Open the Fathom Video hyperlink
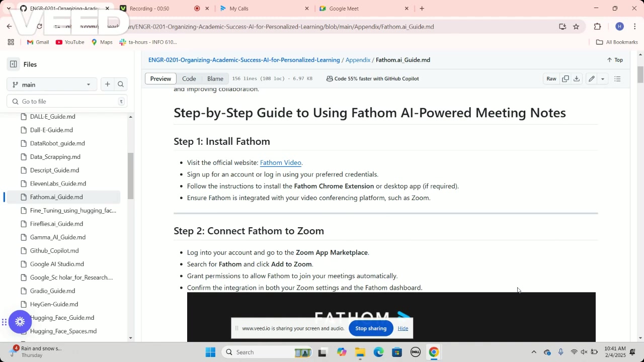Screen dimensions: 644x362 (x=280, y=162)
